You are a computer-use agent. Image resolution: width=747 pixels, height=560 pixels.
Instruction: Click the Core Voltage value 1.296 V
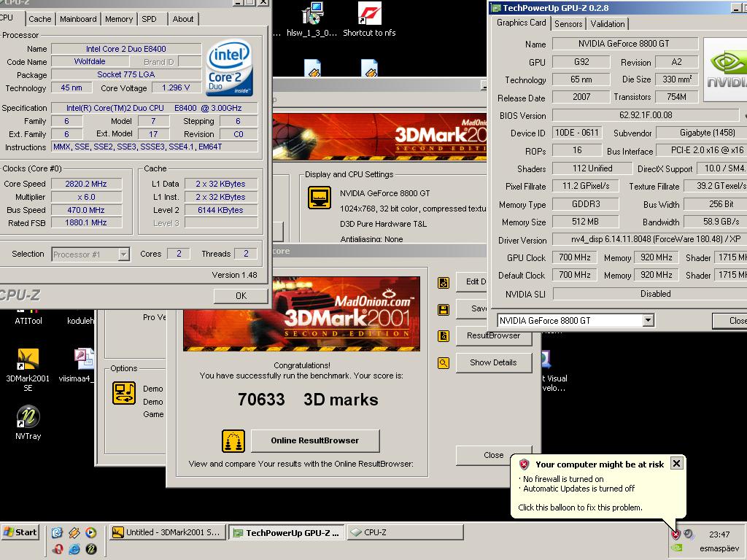tap(175, 87)
